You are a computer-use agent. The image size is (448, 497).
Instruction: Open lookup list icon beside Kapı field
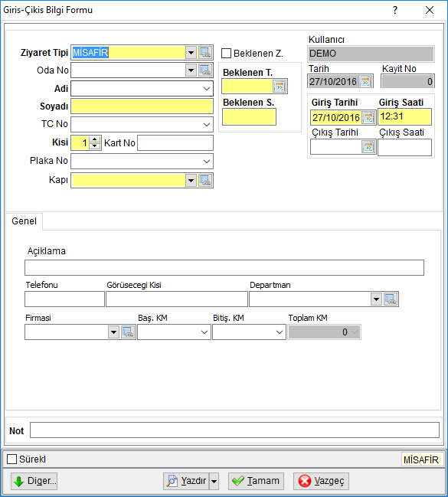coord(205,181)
